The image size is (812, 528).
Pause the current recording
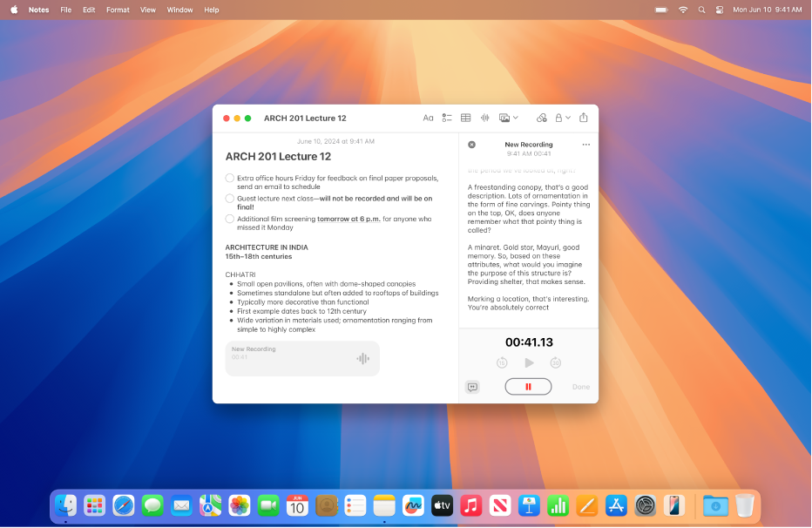coord(528,386)
